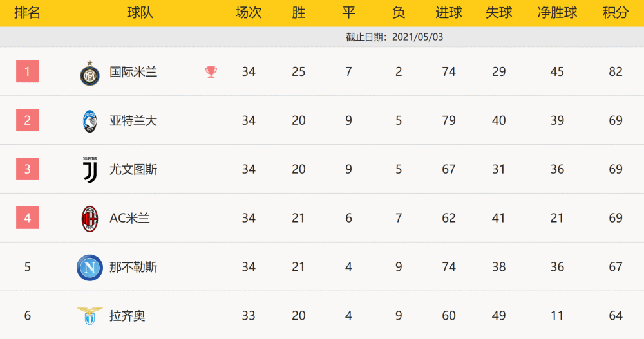Click the Lazio eagle crest
The image size is (644, 339).
click(90, 316)
